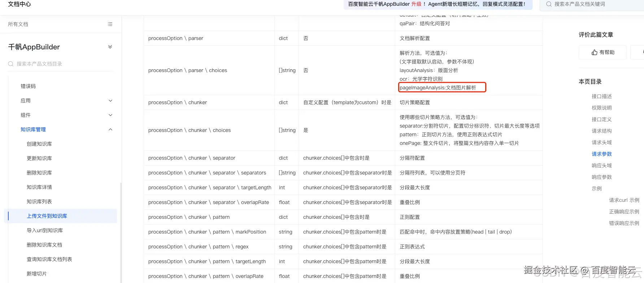Click processOption \ chunker \ separator \ overlapRate cell
The width and height of the screenshot is (644, 283).
pos(209,202)
